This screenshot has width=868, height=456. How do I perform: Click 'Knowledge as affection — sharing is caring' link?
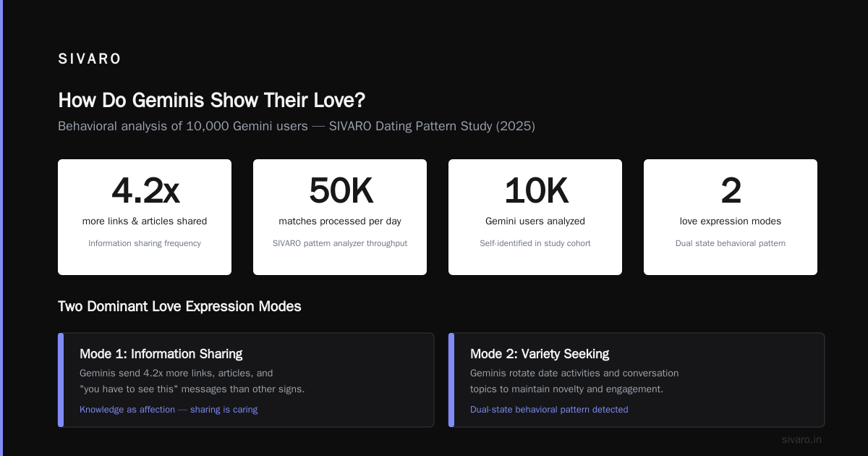[x=169, y=410]
